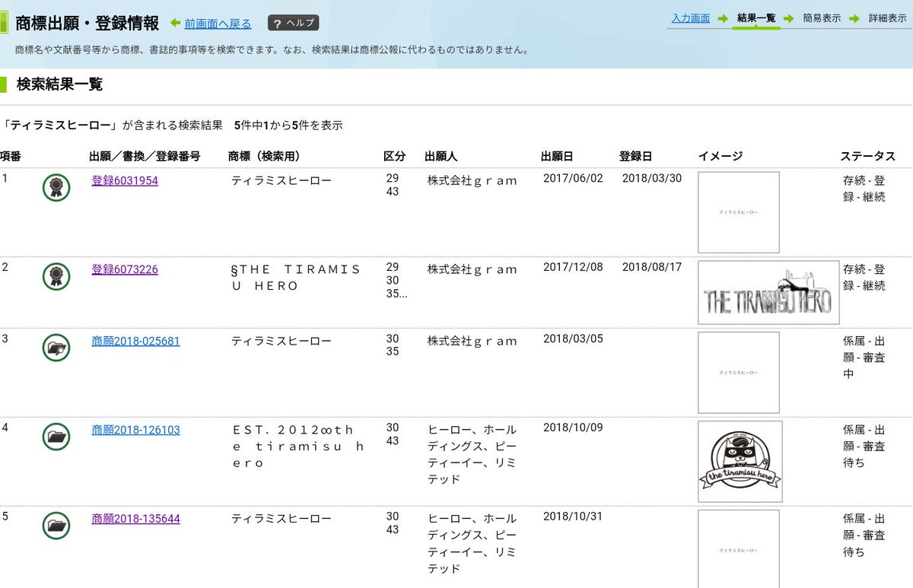Open application 商願2018-135644 link

135,519
